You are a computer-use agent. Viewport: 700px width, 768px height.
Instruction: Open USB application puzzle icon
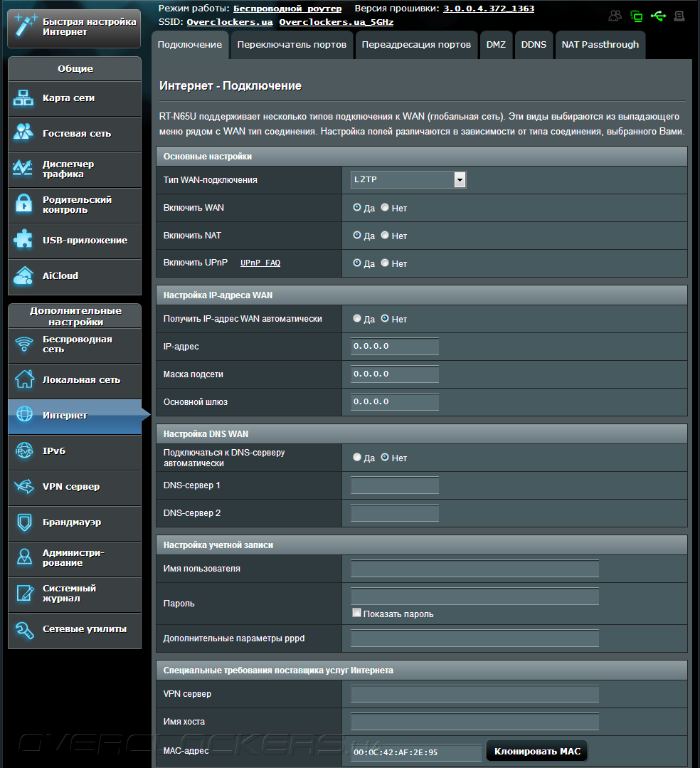(24, 241)
